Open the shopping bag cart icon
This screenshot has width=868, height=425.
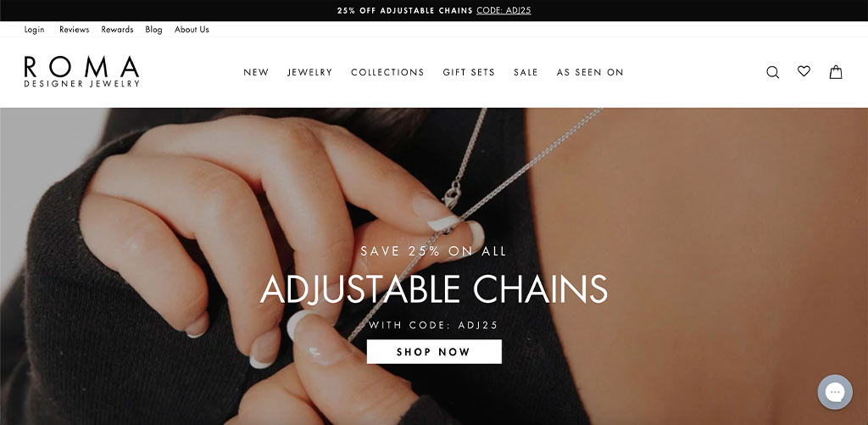tap(836, 72)
